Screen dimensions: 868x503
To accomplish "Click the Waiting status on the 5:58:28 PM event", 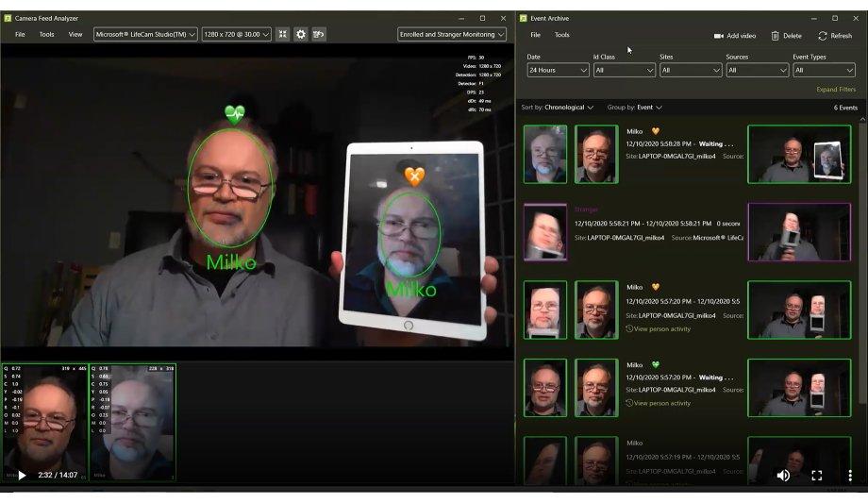I will pyautogui.click(x=716, y=144).
